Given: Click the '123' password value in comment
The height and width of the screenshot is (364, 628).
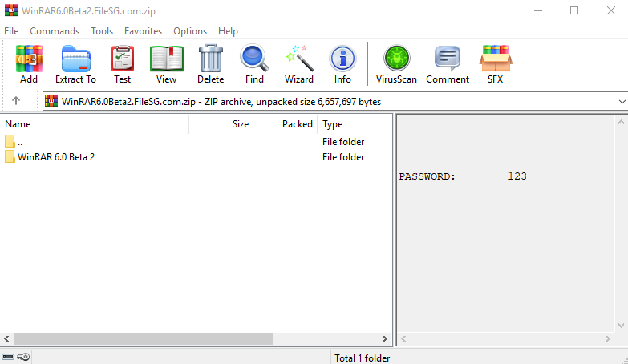Looking at the screenshot, I should [x=517, y=176].
